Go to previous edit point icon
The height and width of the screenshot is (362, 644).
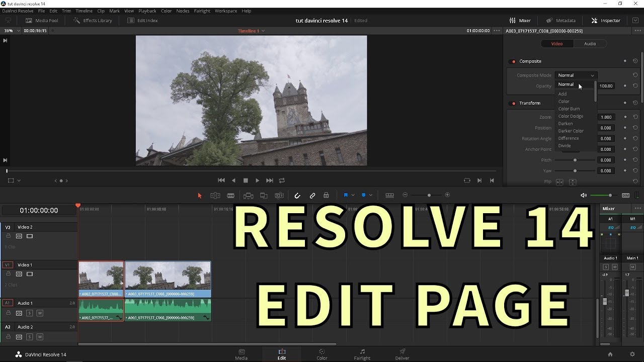tap(492, 180)
